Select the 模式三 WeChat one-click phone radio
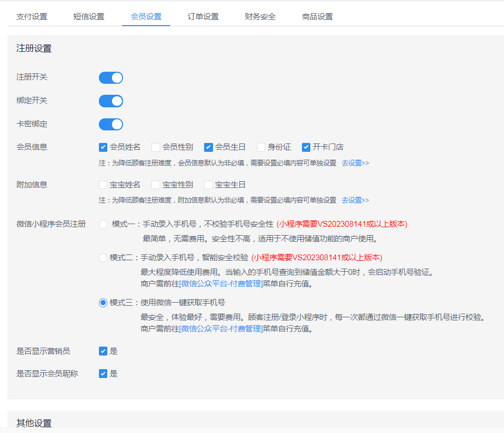 click(103, 303)
